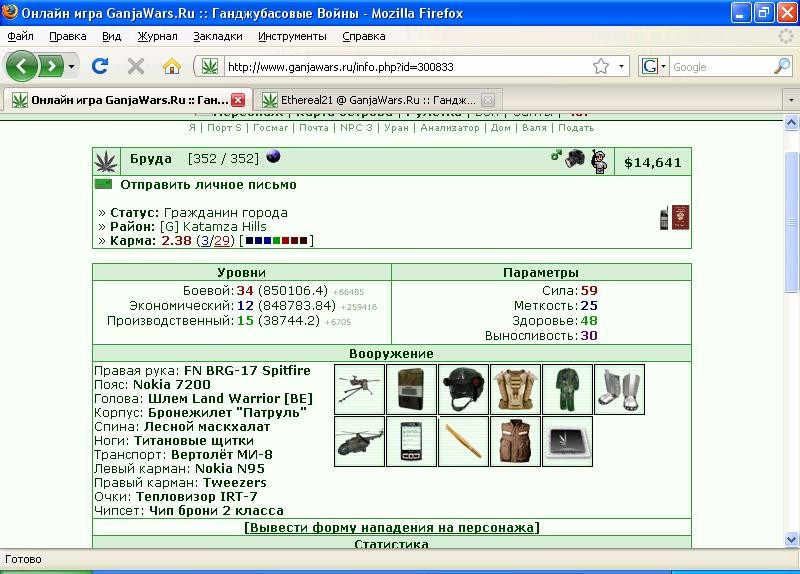800x574 pixels.
Task: Focus the Google search box
Action: click(720, 66)
